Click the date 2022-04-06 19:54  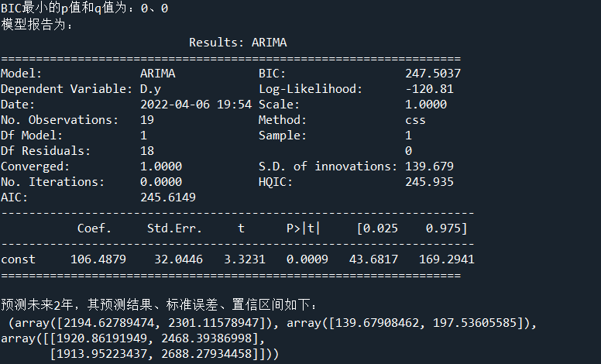[196, 105]
